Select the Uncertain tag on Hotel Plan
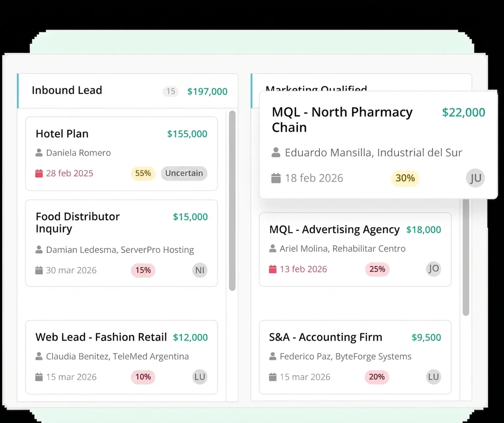This screenshot has height=423, width=504. [184, 173]
